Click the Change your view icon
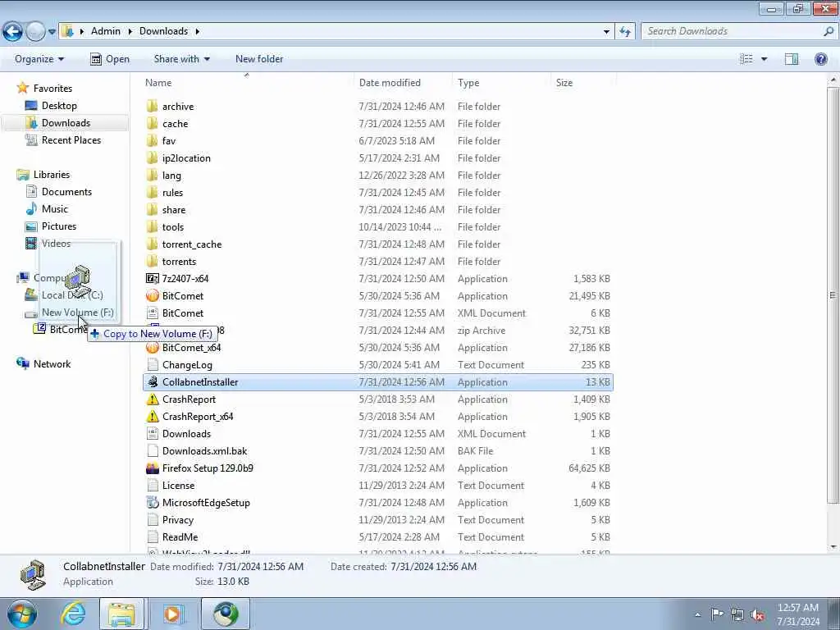840x630 pixels. click(746, 59)
